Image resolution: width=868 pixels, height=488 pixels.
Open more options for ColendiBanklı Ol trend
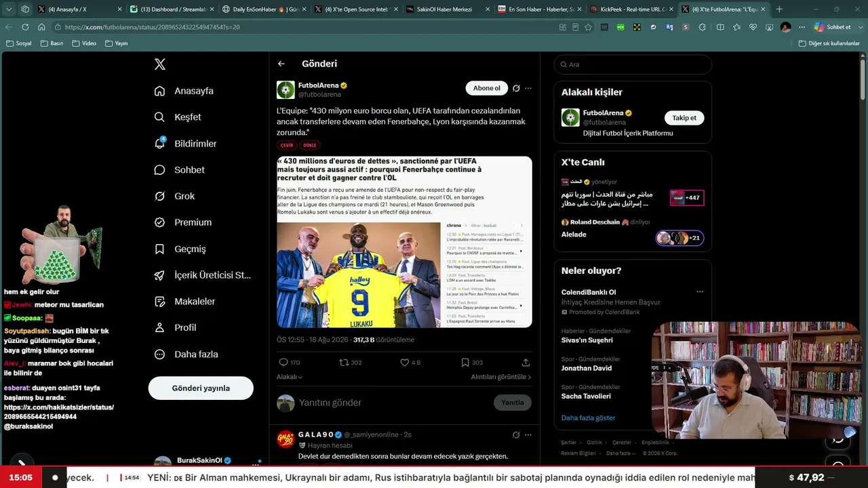point(700,292)
